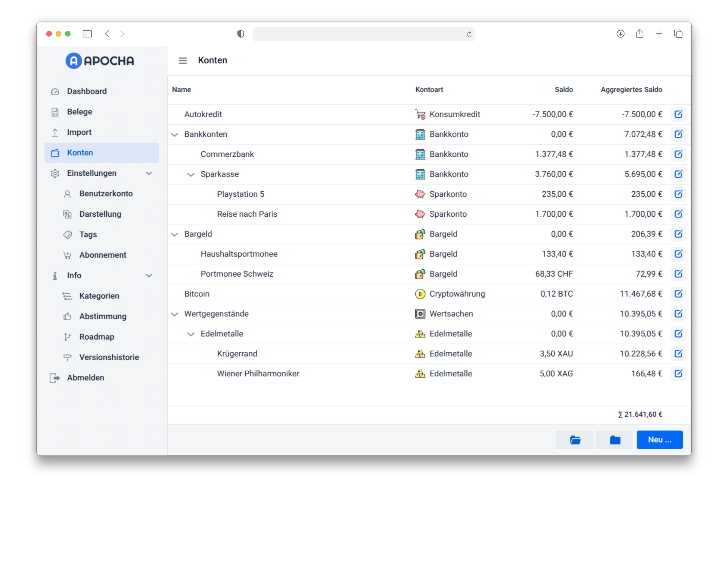Edit the Portmonee Schweiz account
The image size is (728, 582).
678,274
